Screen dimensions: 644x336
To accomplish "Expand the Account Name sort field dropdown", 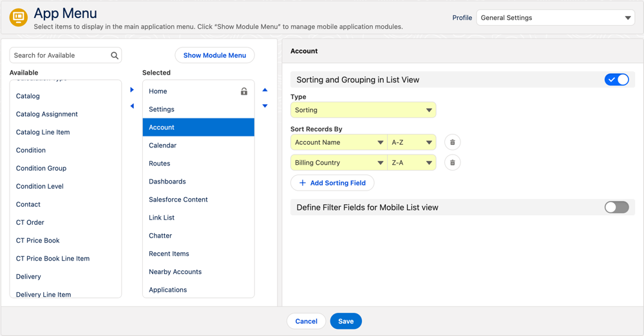I will [339, 142].
